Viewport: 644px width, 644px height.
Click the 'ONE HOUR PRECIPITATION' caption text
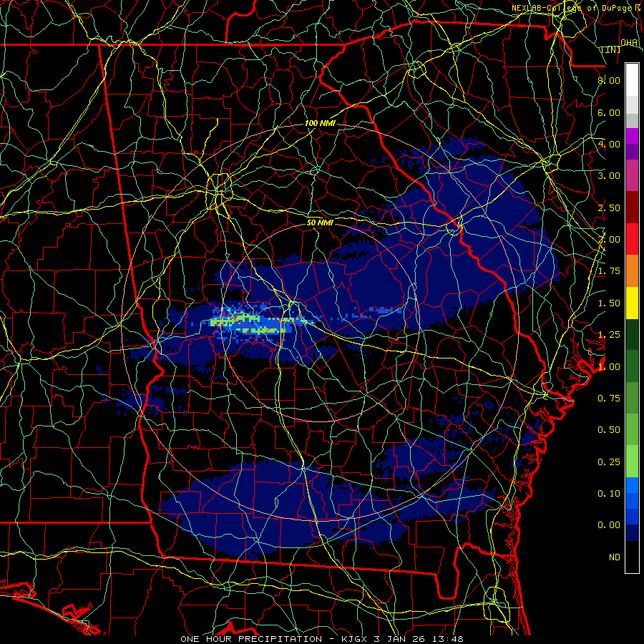point(251,639)
